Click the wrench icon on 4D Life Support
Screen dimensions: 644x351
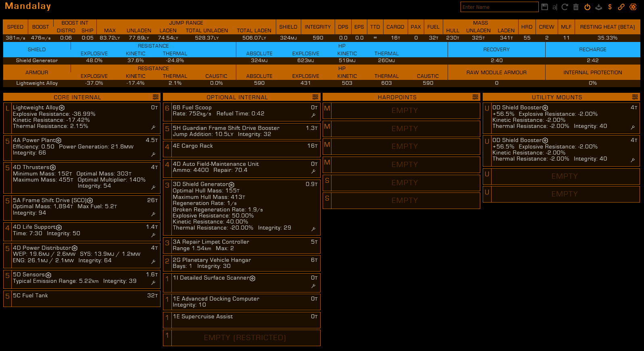pos(153,235)
